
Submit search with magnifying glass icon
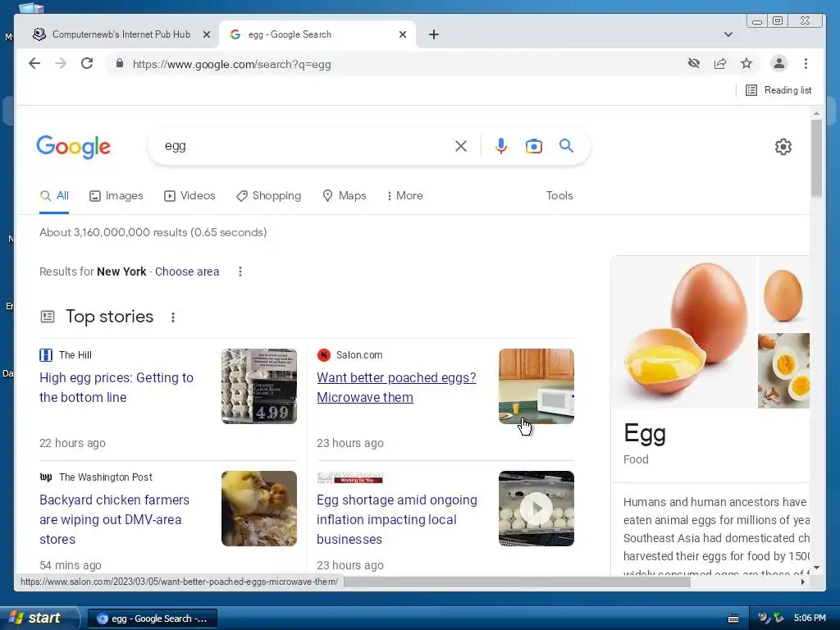coord(566,146)
